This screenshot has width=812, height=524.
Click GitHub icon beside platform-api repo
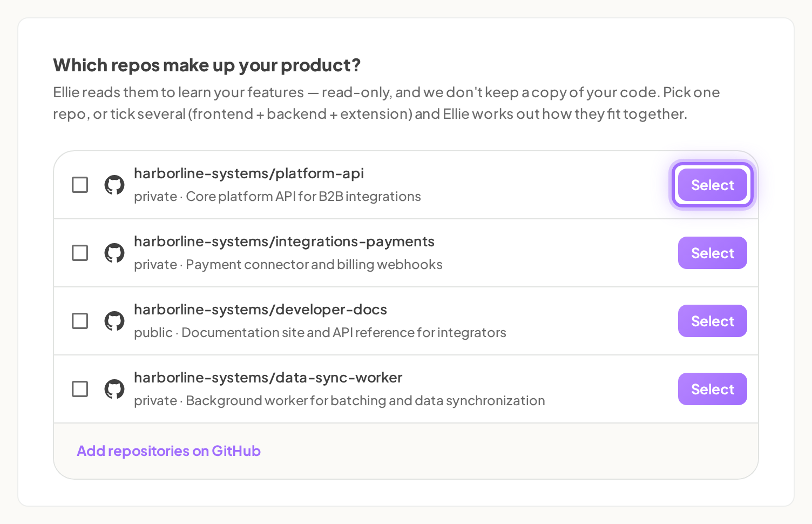114,185
